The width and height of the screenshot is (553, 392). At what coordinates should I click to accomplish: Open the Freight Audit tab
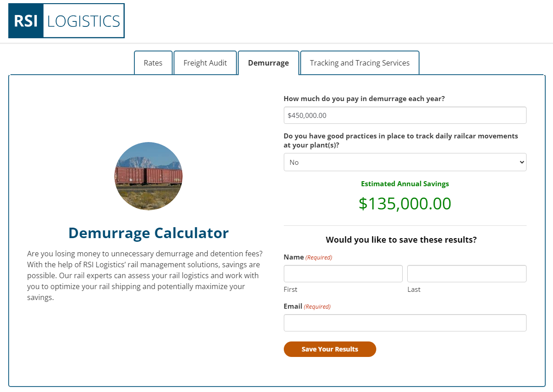[205, 62]
